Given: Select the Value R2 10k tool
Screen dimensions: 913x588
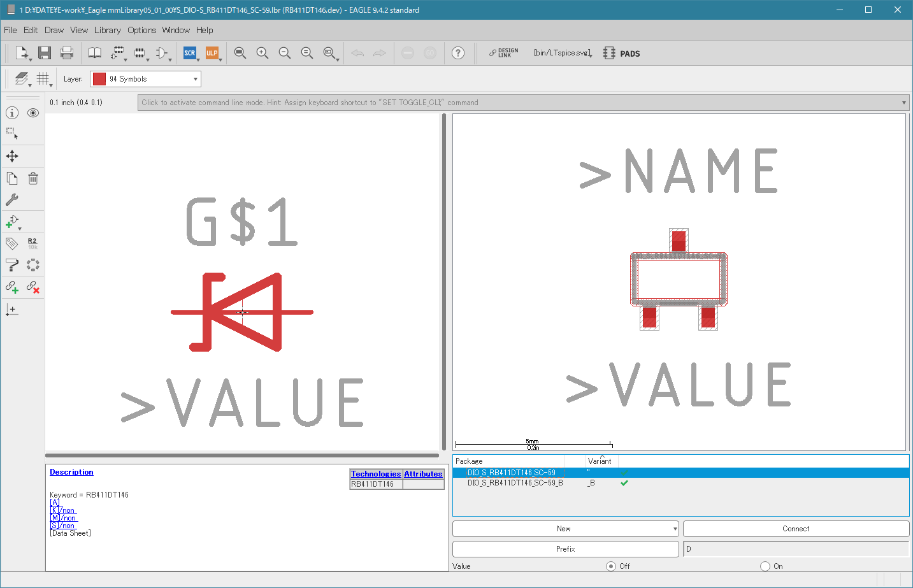Looking at the screenshot, I should [x=32, y=243].
